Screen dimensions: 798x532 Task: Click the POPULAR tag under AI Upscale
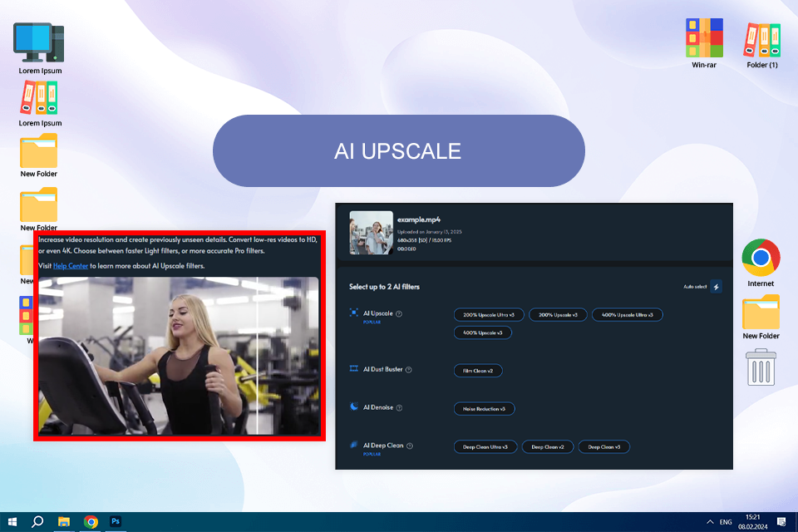pos(372,323)
